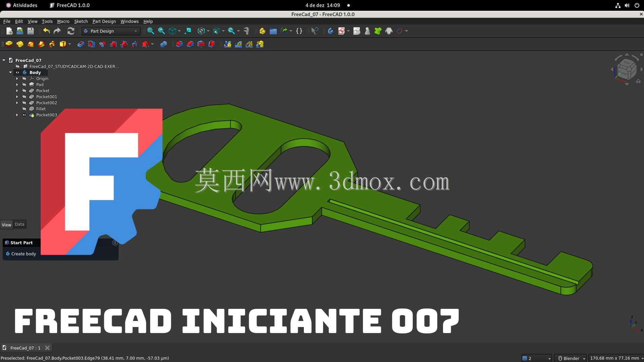Fit all content in view

click(x=151, y=31)
